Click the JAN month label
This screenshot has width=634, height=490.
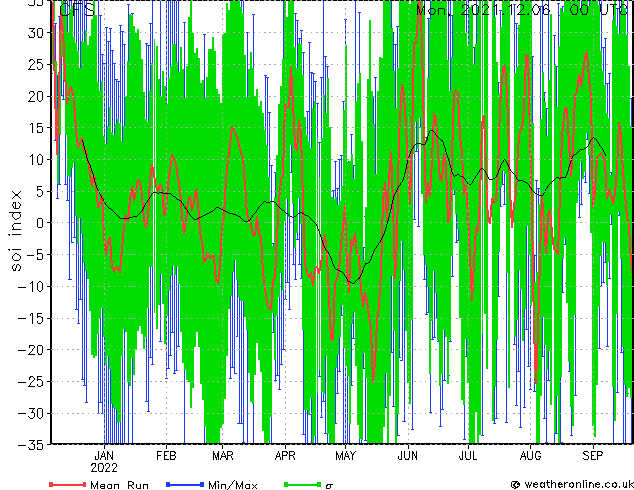104,456
